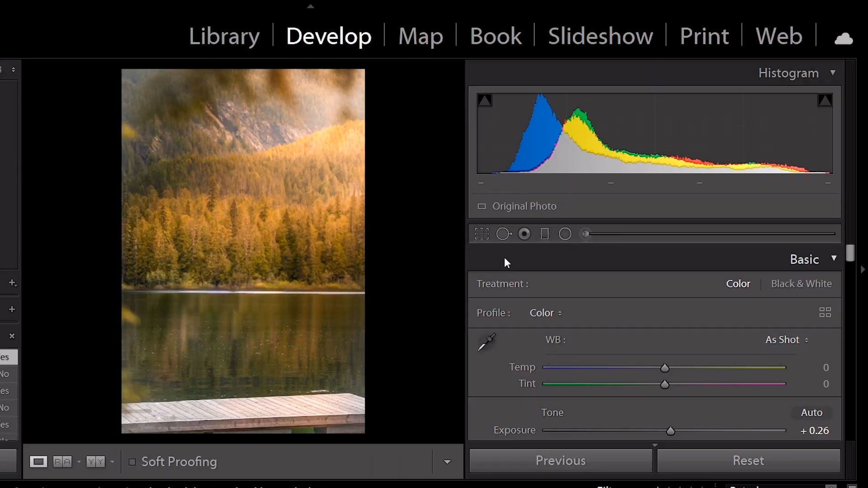The image size is (868, 488).
Task: Click the Reset button
Action: (x=748, y=460)
